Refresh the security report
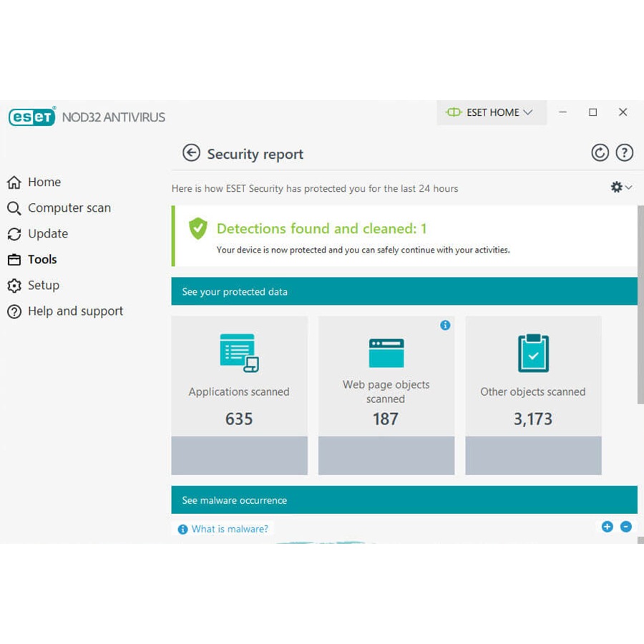Screen dimensions: 644x644 pyautogui.click(x=600, y=153)
